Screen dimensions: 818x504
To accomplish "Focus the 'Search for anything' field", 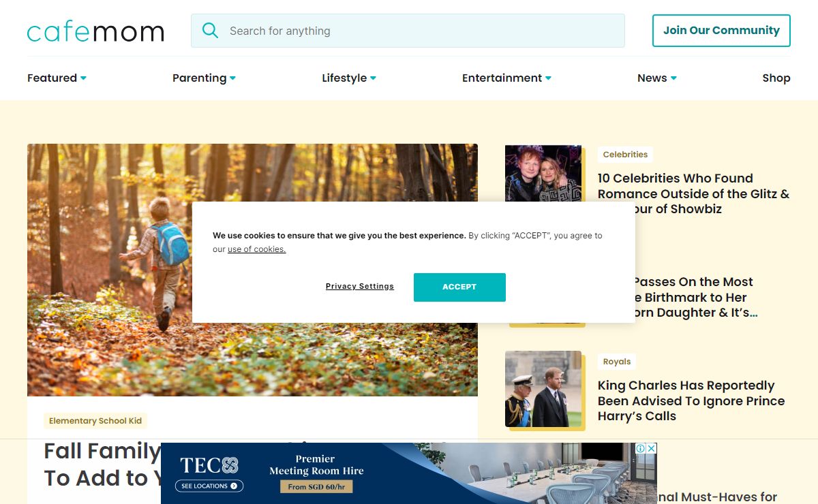I will (x=408, y=31).
